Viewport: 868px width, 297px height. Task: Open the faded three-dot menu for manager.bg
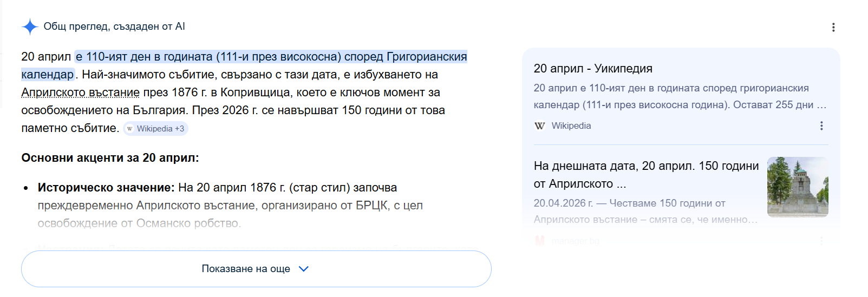821,241
